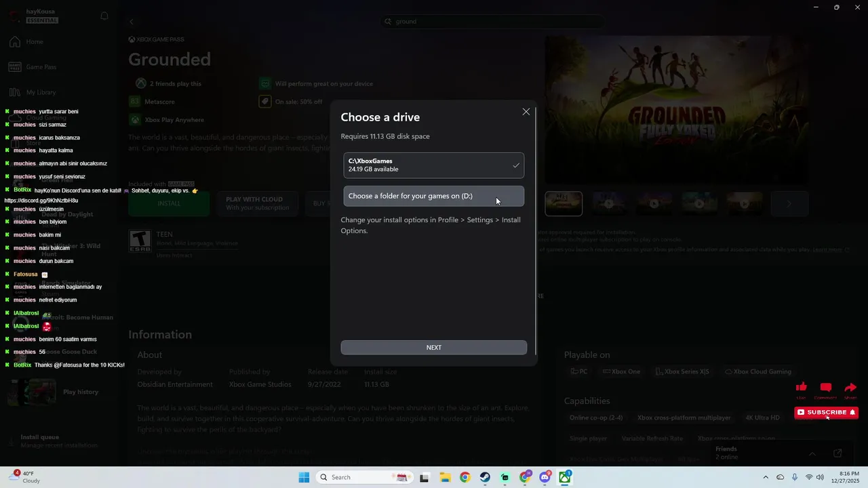Click the OneDrive cloud tray icon
The image size is (868, 488).
point(780,477)
